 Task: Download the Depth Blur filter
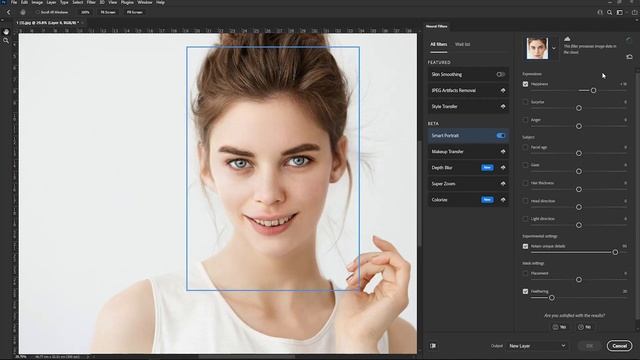503,167
